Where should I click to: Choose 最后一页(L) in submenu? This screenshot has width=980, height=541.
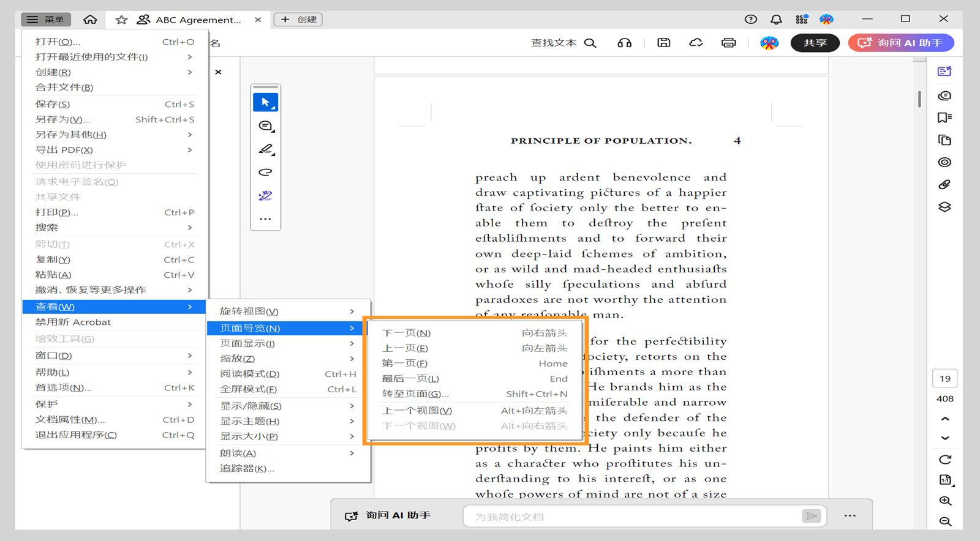click(475, 379)
